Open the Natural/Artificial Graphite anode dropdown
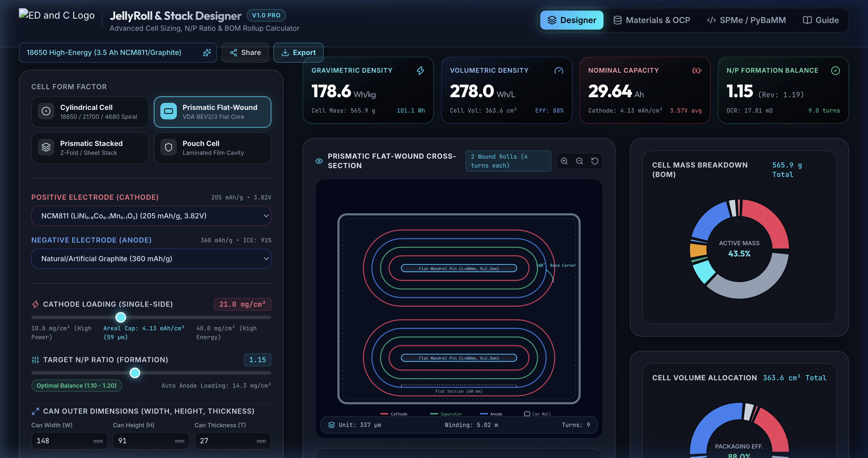 point(151,259)
